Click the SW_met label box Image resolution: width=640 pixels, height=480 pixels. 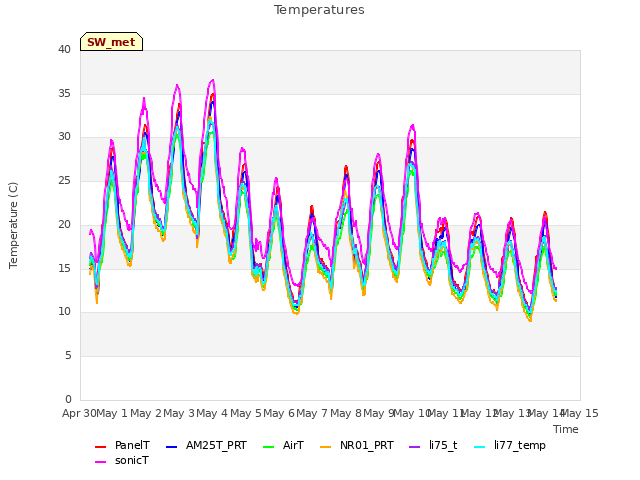coord(111,42)
